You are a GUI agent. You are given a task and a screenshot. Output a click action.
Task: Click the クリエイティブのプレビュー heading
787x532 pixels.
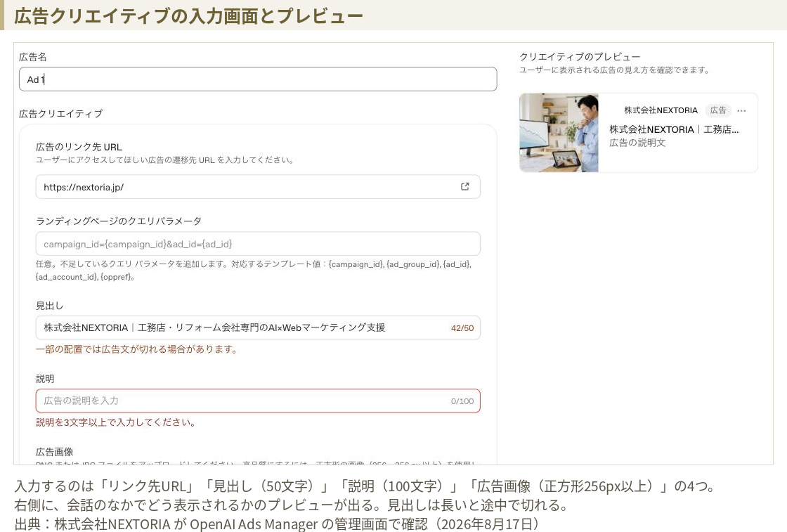tap(580, 57)
